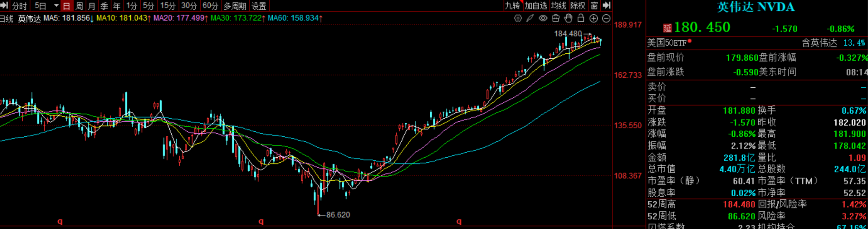
Task: Click 加自选 to add to watchlist
Action: (536, 5)
